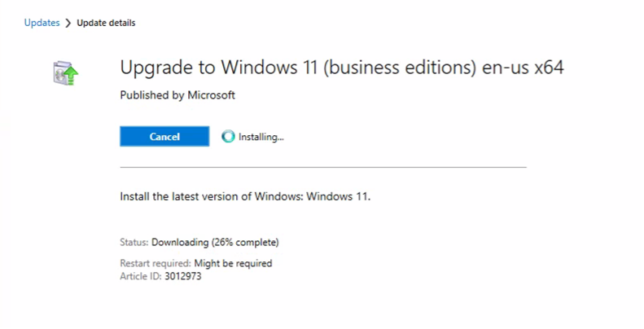Click the Article ID label

point(141,276)
